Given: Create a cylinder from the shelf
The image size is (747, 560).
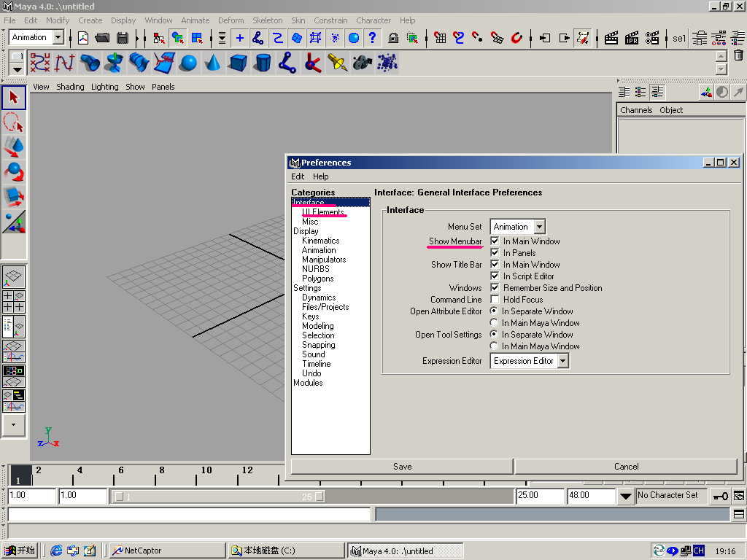Looking at the screenshot, I should click(263, 63).
